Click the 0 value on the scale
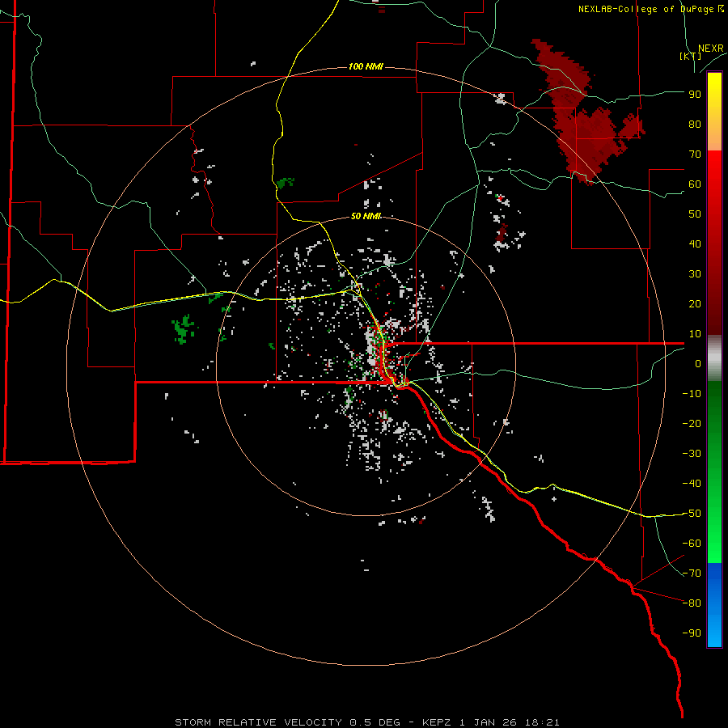 698,364
